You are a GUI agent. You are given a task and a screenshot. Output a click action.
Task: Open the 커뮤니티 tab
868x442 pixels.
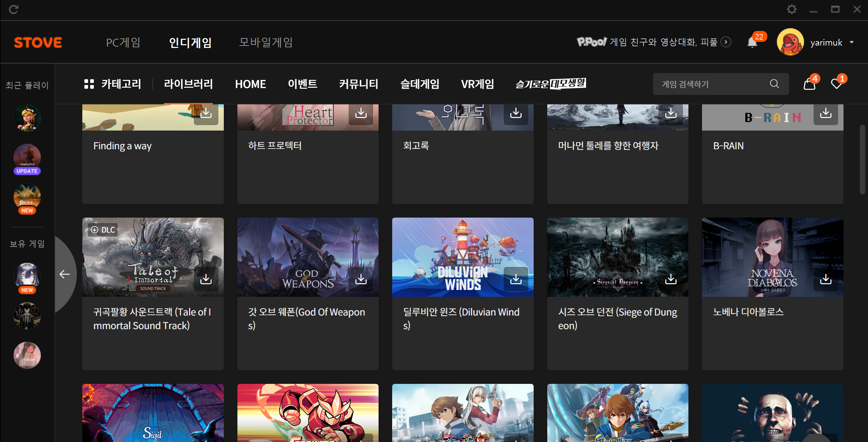(x=359, y=84)
